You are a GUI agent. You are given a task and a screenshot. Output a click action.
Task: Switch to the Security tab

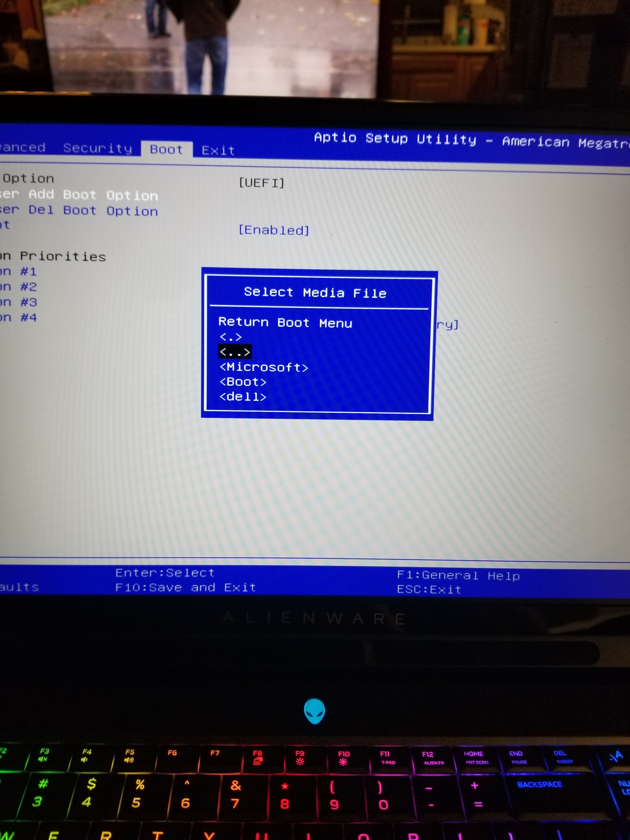point(98,148)
